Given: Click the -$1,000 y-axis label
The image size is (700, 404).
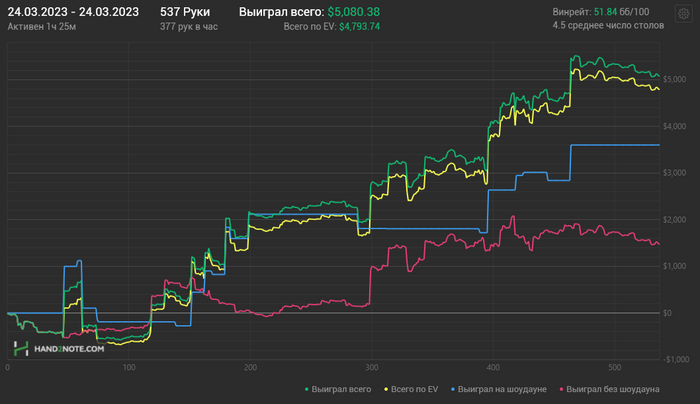Looking at the screenshot, I should (675, 360).
